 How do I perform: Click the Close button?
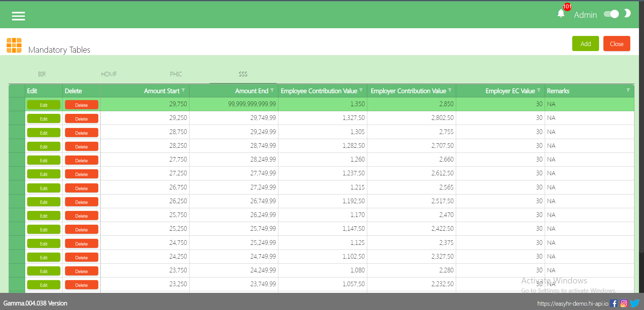(x=616, y=44)
